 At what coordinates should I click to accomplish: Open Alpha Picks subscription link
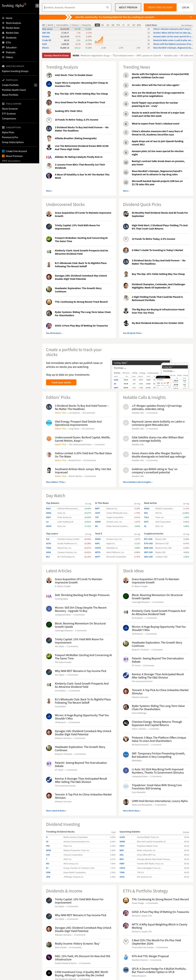[8, 132]
